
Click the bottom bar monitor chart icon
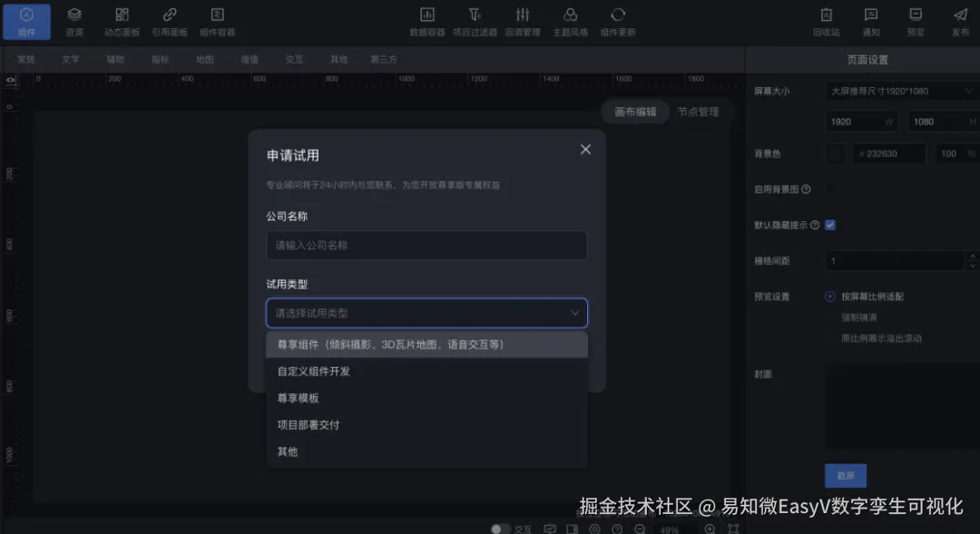tap(549, 529)
